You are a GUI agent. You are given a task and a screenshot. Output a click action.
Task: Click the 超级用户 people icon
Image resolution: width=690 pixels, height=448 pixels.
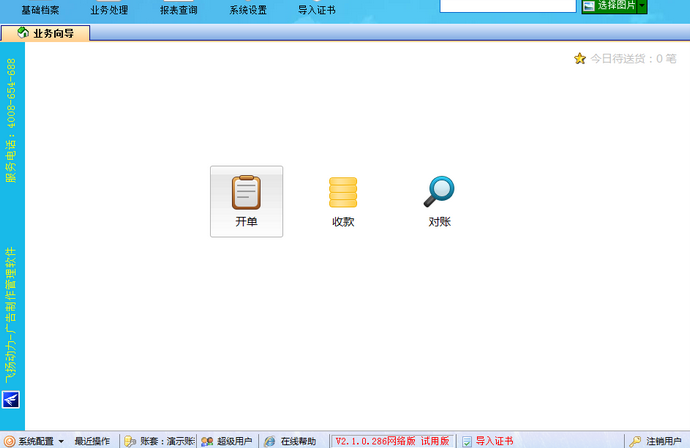coord(207,441)
